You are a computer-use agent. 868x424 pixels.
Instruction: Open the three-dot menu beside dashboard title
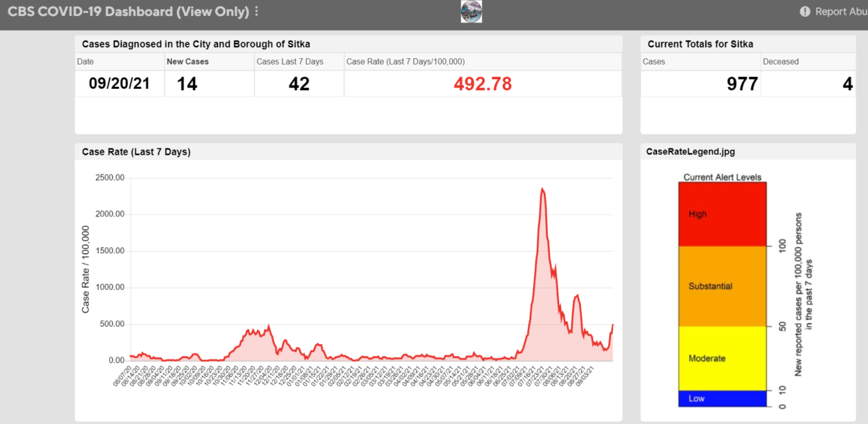(x=256, y=12)
